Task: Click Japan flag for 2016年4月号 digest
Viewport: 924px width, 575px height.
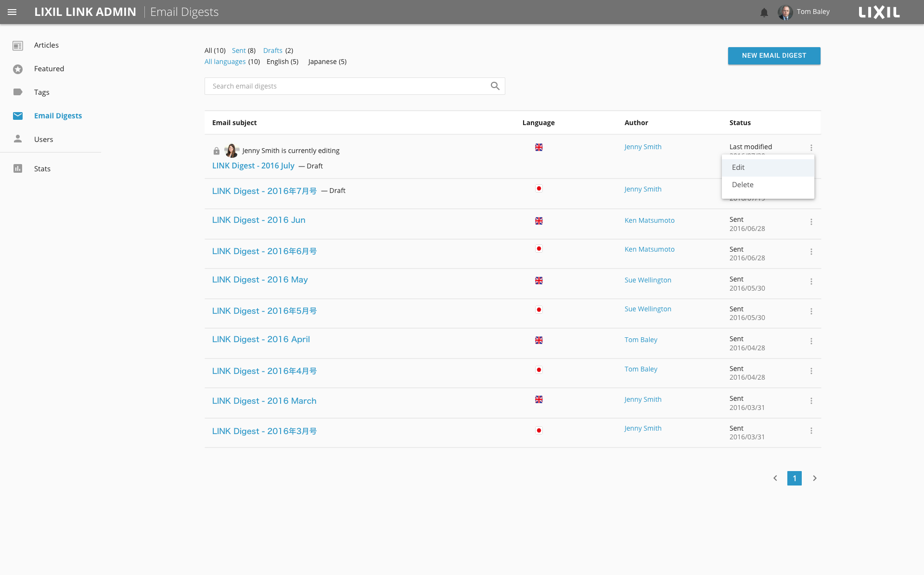Action: pyautogui.click(x=539, y=370)
